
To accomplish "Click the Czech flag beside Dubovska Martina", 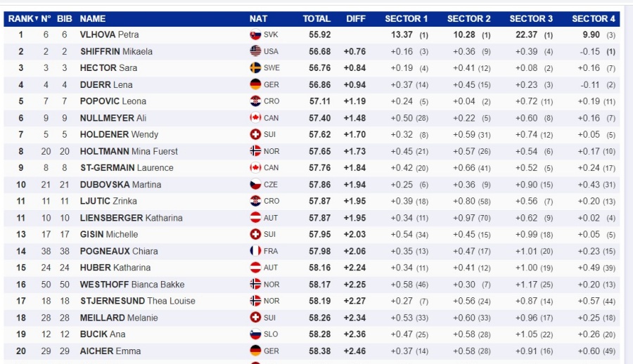I will 255,184.
